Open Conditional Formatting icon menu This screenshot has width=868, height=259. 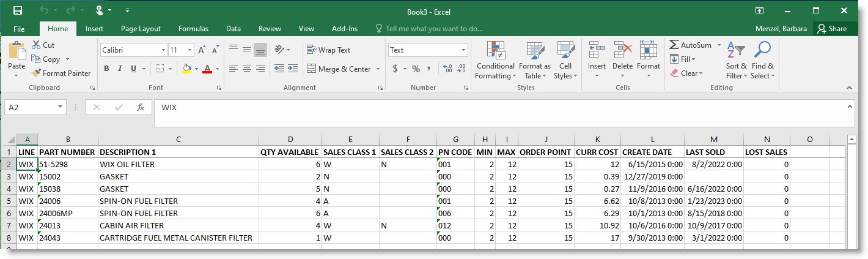495,50
